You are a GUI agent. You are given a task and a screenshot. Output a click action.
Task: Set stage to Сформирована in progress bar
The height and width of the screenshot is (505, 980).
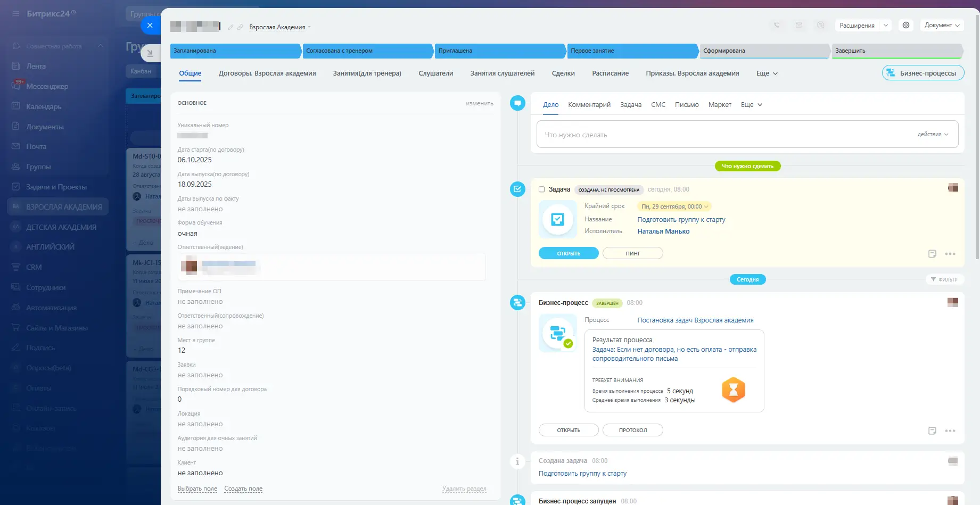[x=764, y=51]
